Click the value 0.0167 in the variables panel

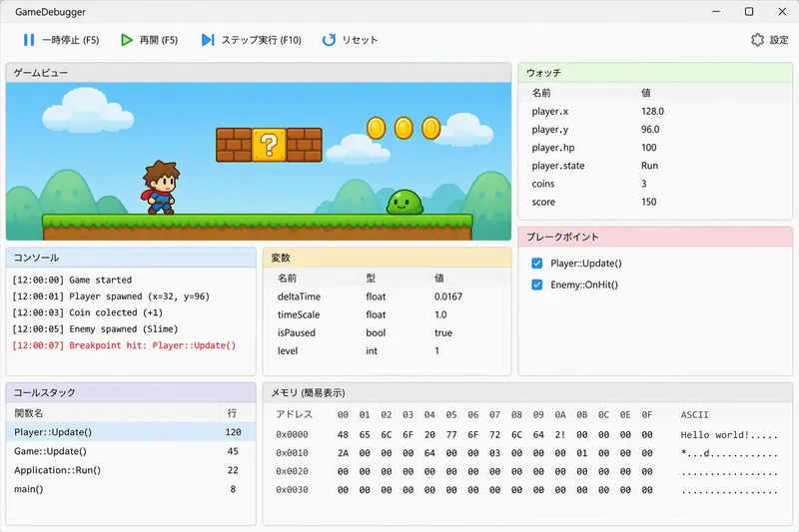[448, 296]
